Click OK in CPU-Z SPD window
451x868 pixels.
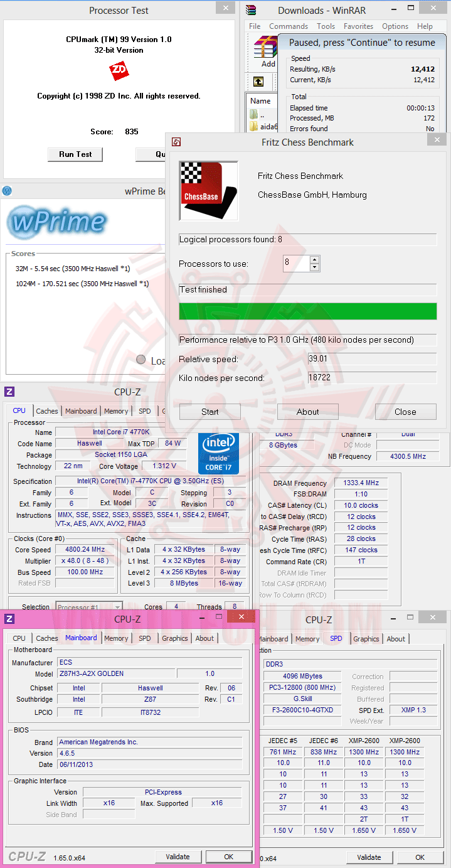coord(420,857)
